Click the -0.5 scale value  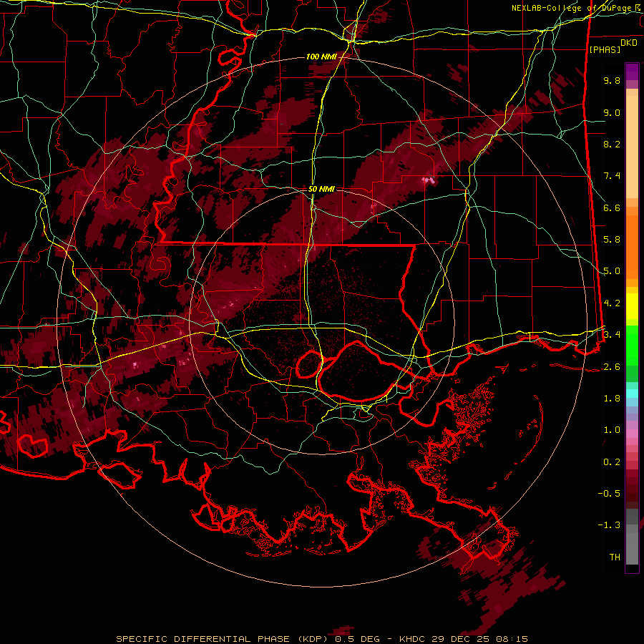point(609,494)
